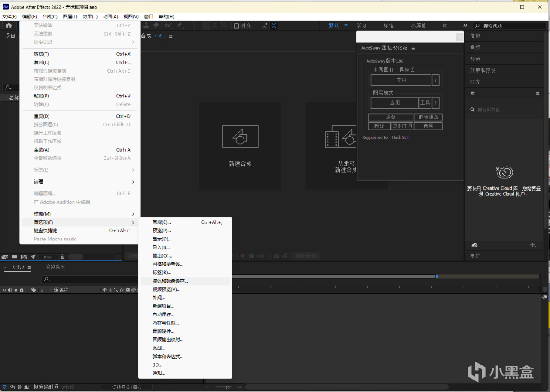Open the Libraries panel menu icon

point(538,93)
